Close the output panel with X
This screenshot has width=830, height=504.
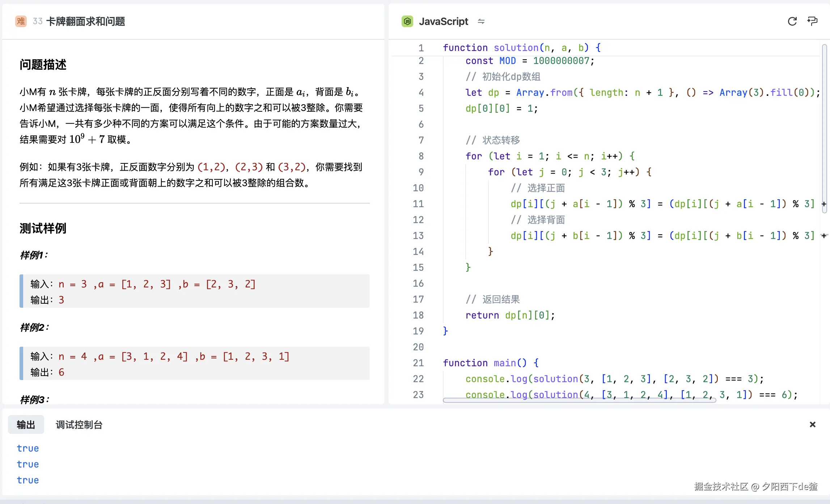tap(812, 424)
